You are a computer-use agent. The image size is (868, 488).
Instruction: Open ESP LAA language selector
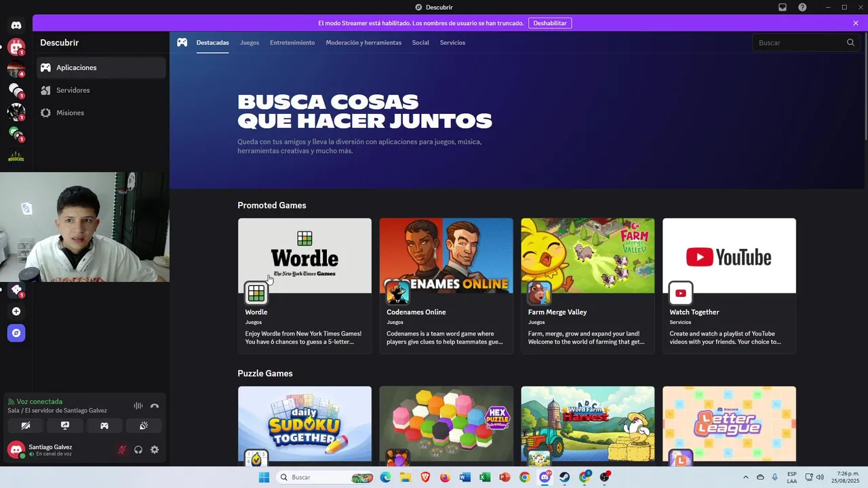click(x=792, y=477)
